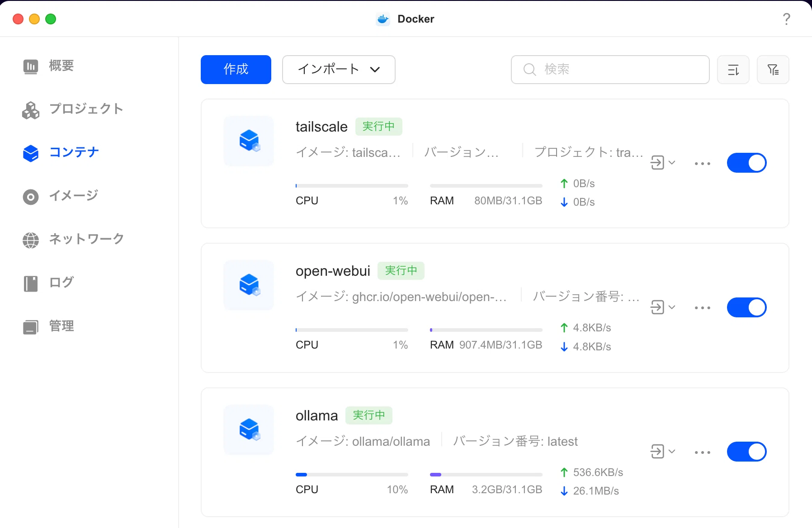Open the ollama container name

tap(316, 415)
